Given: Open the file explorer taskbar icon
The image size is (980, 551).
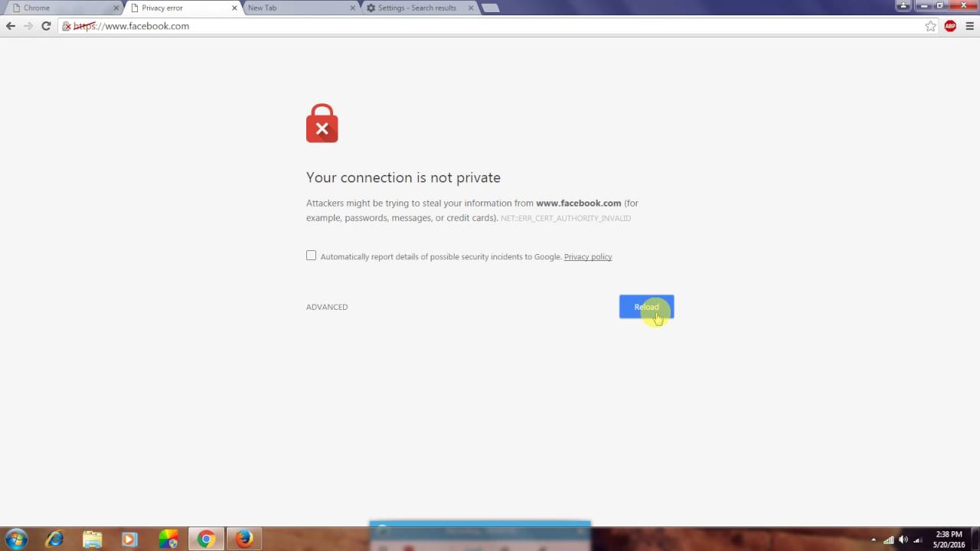Looking at the screenshot, I should [92, 540].
